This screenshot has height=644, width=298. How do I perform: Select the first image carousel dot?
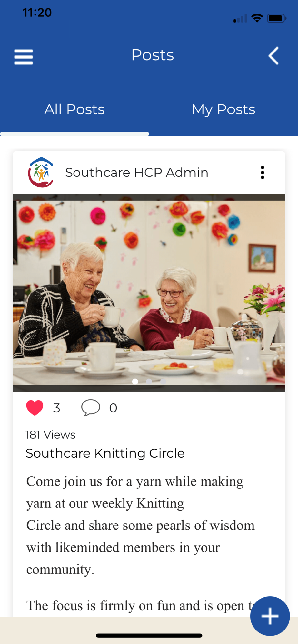point(135,381)
